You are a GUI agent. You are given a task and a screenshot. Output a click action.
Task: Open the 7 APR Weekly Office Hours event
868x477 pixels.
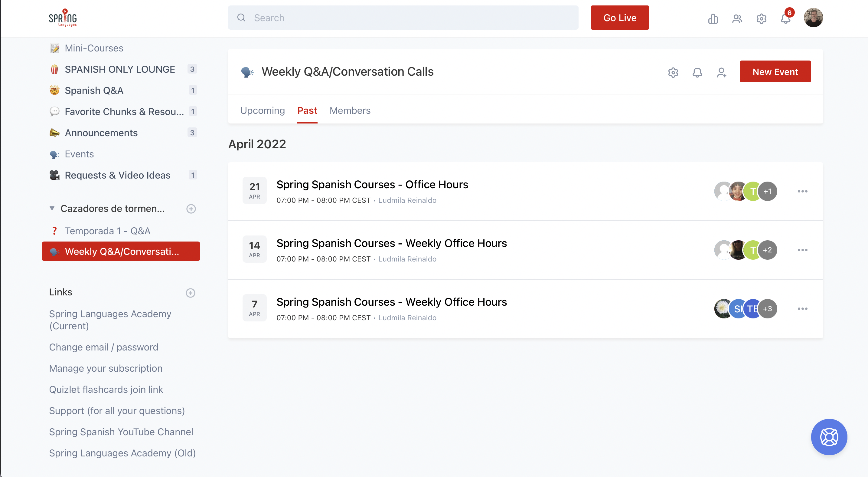(392, 302)
